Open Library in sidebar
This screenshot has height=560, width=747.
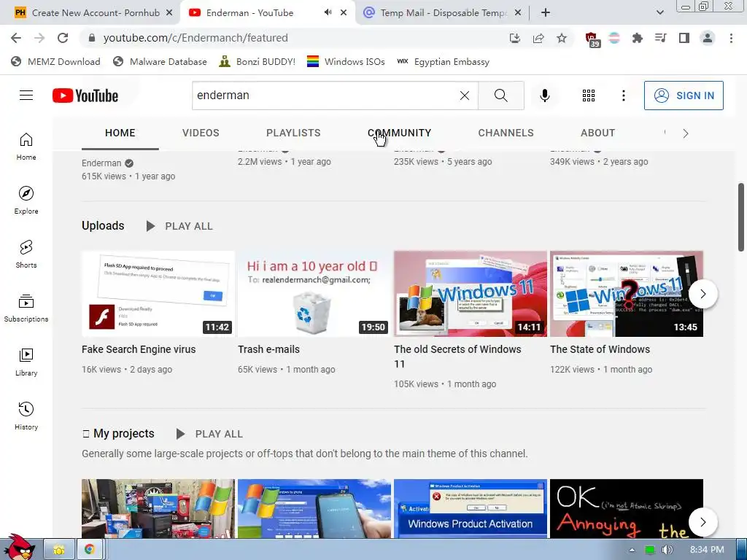(x=26, y=362)
